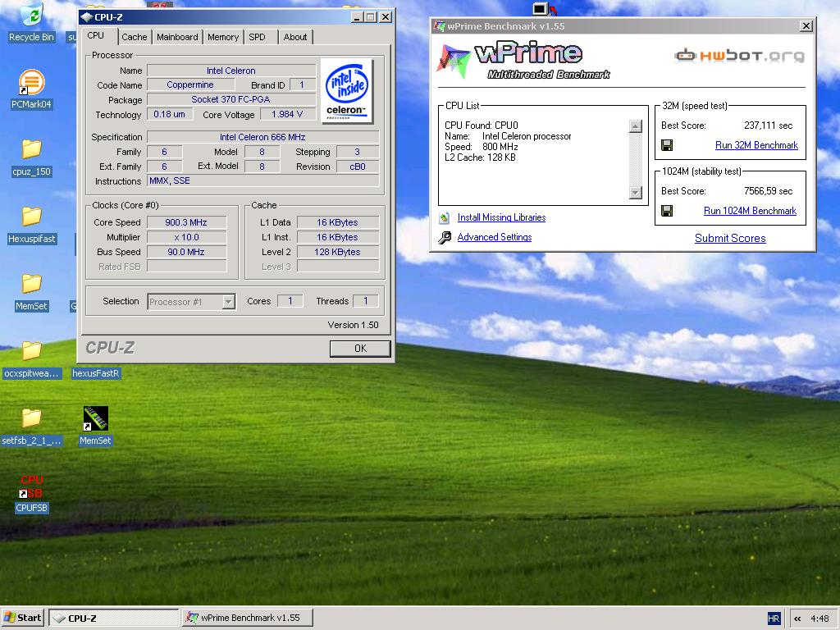
Task: Click Submit Scores link
Action: [730, 239]
